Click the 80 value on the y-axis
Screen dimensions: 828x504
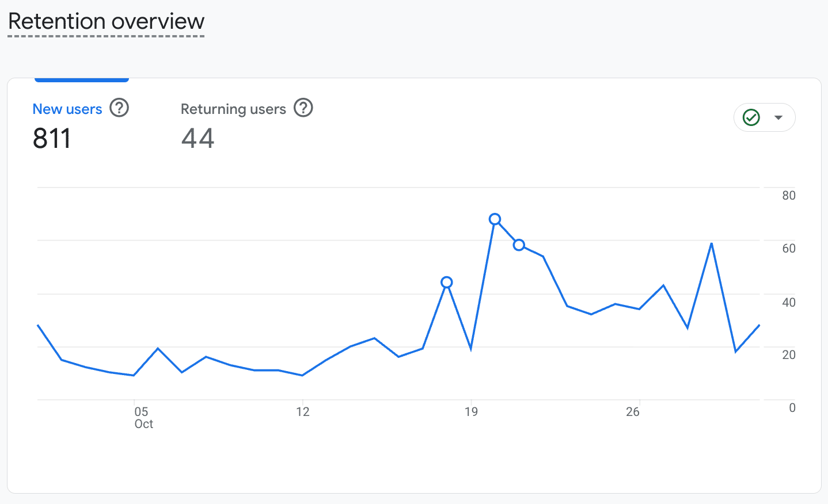(788, 196)
